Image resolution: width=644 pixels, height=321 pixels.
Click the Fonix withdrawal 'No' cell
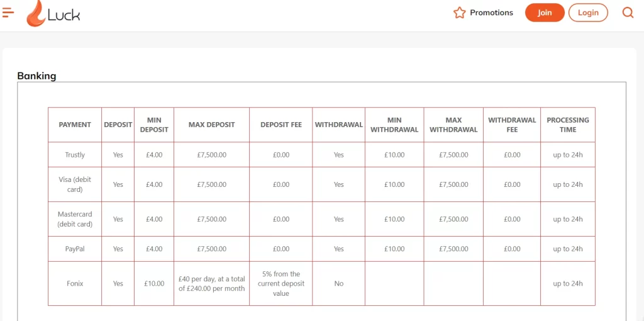pyautogui.click(x=339, y=284)
